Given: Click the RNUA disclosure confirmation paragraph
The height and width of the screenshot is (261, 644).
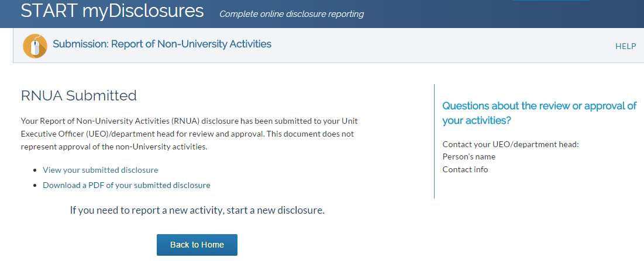Looking at the screenshot, I should tap(193, 134).
